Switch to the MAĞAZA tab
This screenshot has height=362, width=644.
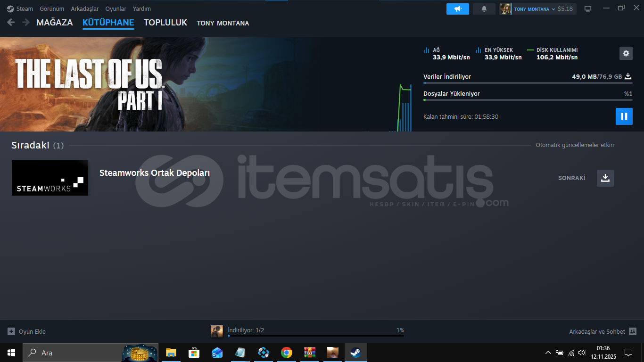tap(55, 23)
